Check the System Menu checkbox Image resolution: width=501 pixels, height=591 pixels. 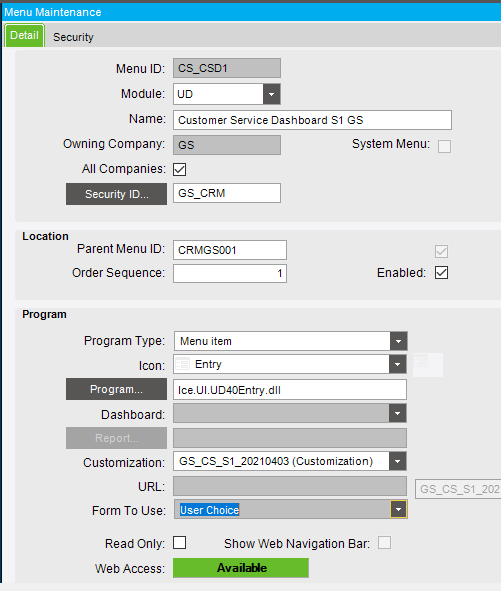[444, 146]
